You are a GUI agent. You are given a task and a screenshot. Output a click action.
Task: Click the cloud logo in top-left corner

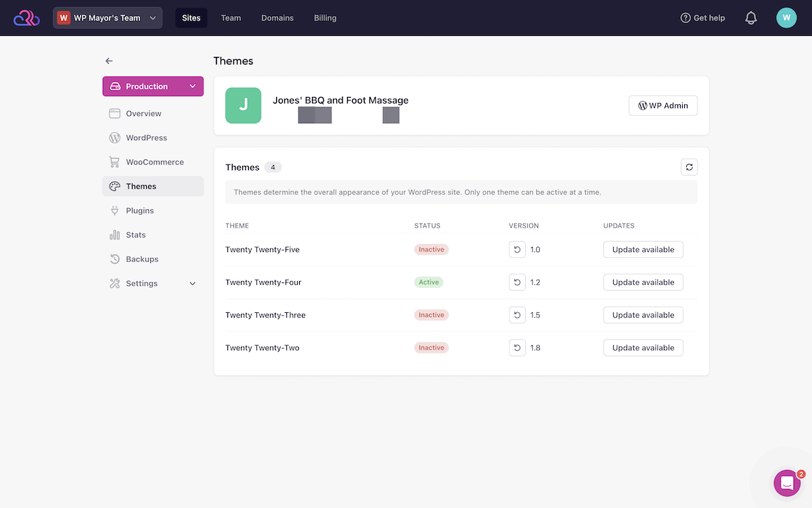point(27,18)
